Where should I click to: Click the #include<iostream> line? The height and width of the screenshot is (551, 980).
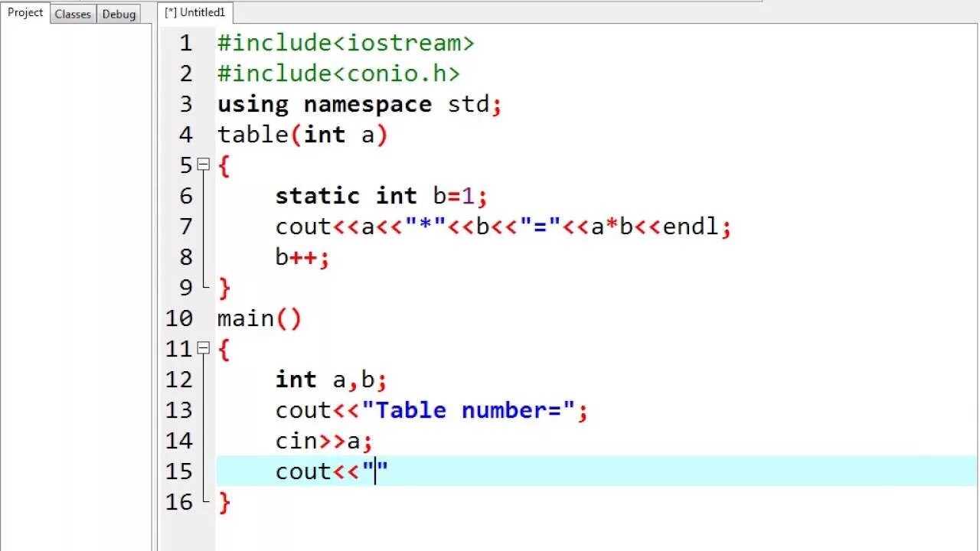(346, 43)
